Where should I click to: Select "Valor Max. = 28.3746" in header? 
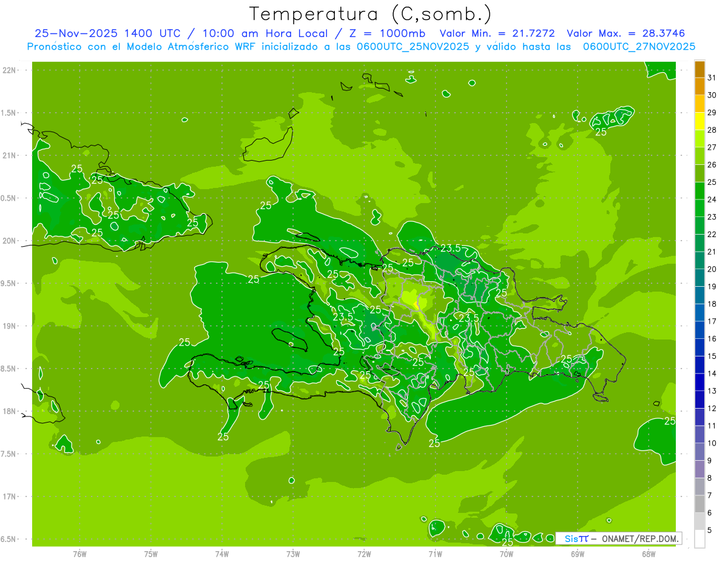(x=626, y=33)
